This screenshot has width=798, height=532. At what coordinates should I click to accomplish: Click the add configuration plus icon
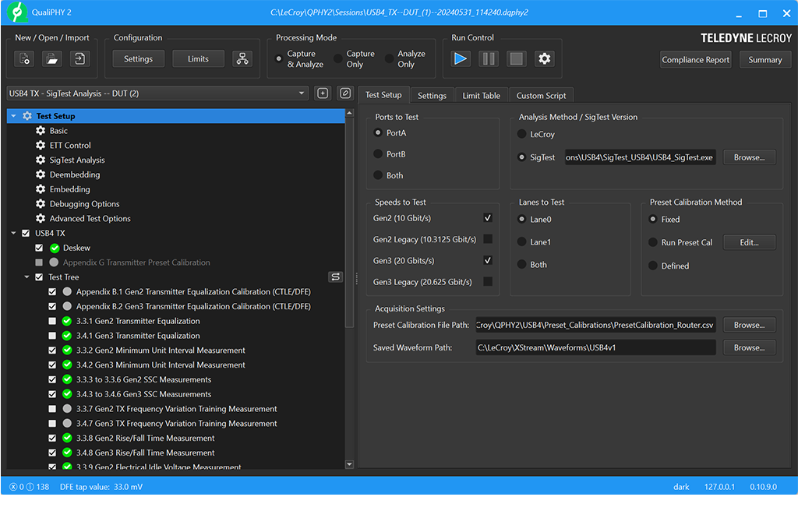pyautogui.click(x=323, y=93)
